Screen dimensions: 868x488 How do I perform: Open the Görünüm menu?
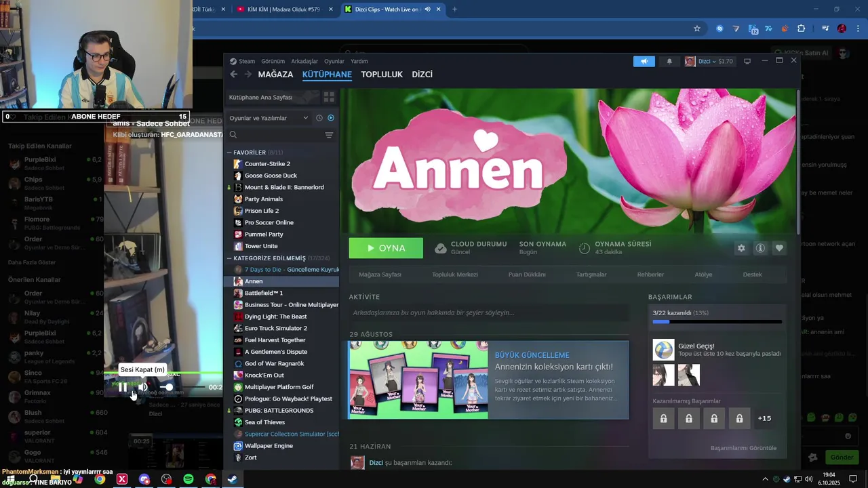273,61
